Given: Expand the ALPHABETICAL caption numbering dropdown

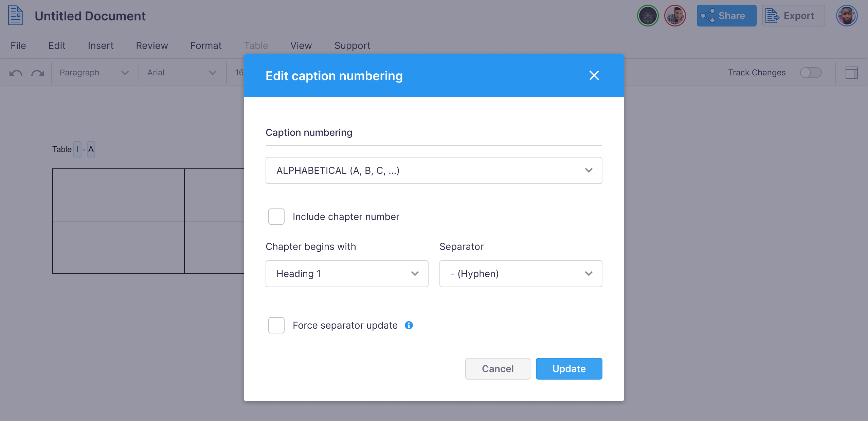Looking at the screenshot, I should point(434,170).
